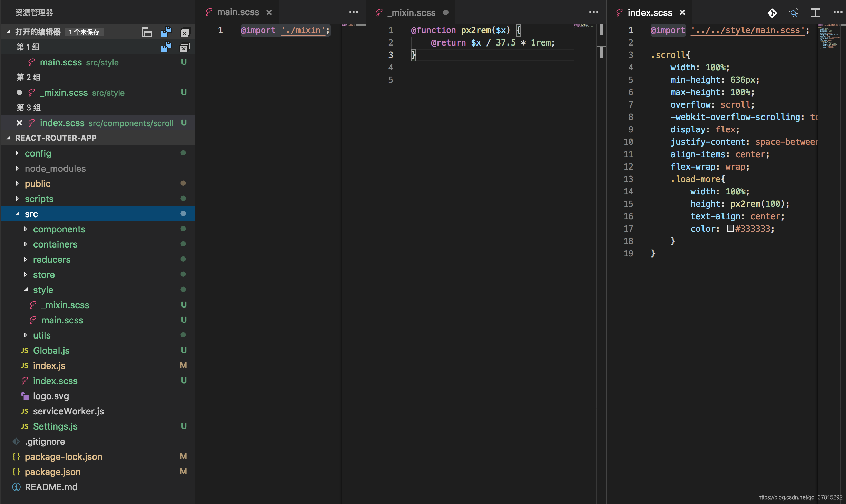The image size is (846, 504).
Task: Open logo.svg file
Action: coord(98,396)
